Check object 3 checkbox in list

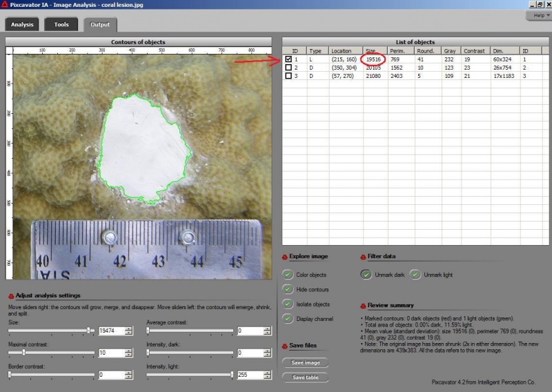(x=288, y=76)
